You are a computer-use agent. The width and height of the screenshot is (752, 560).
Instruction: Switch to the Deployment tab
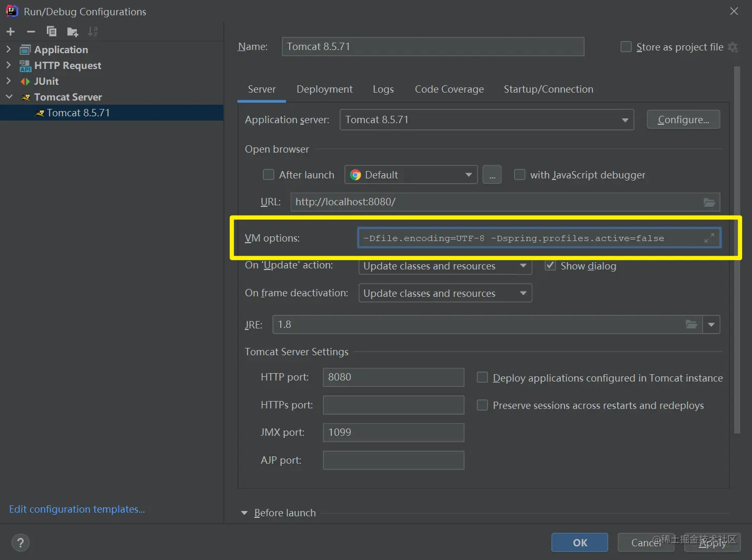click(324, 89)
